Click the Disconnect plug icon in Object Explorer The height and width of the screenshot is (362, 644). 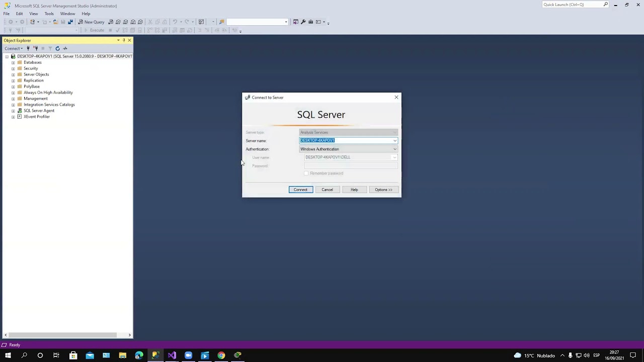(35, 48)
